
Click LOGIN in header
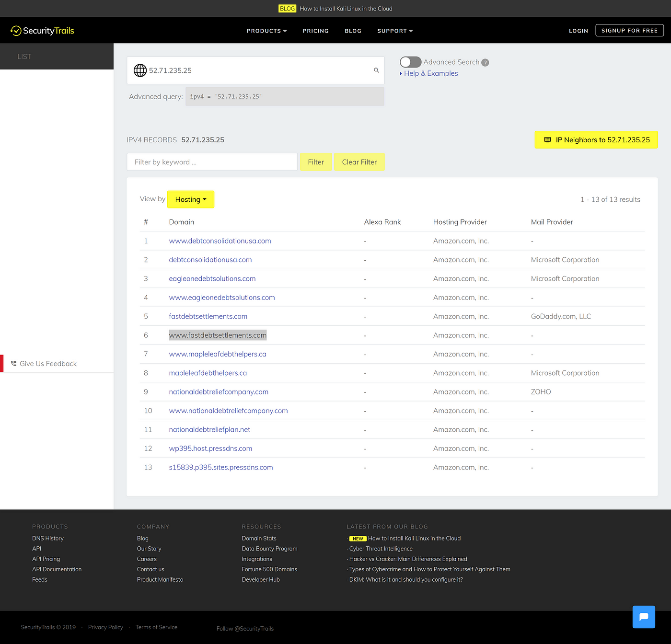coord(578,31)
